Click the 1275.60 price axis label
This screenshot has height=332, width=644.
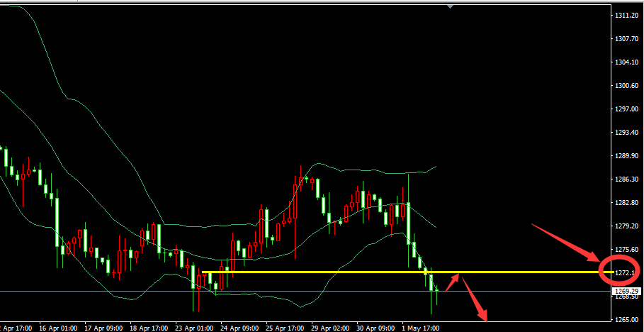click(626, 249)
